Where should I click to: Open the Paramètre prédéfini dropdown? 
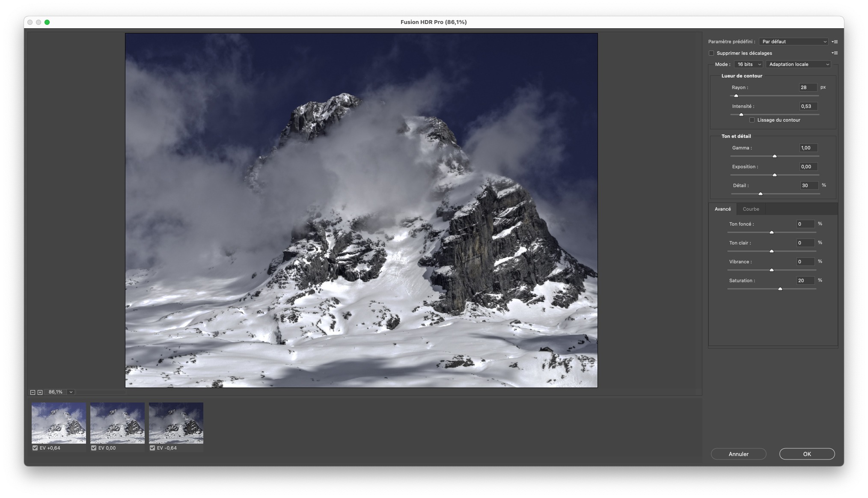794,42
